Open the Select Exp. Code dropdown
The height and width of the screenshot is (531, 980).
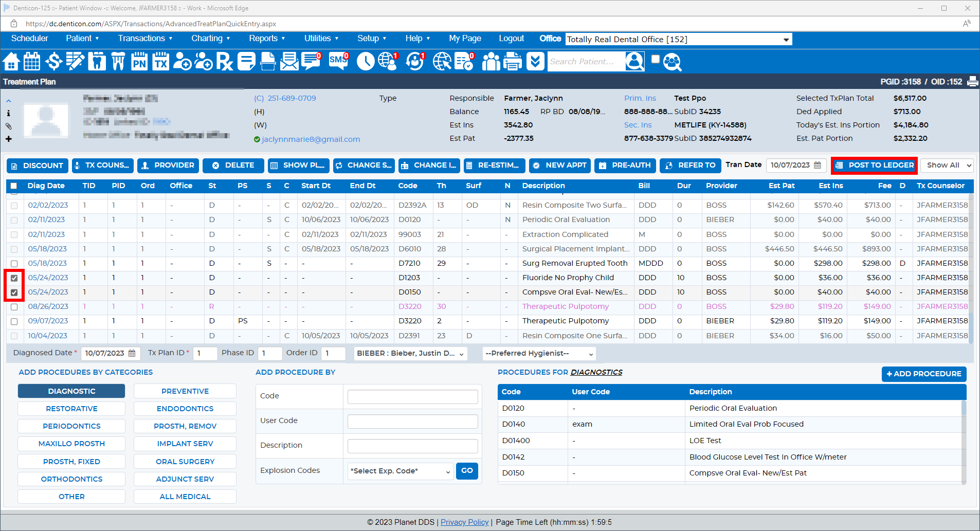[400, 471]
